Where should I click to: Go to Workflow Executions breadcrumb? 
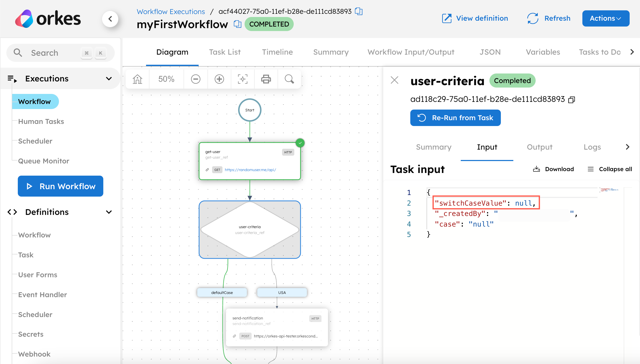pos(171,11)
